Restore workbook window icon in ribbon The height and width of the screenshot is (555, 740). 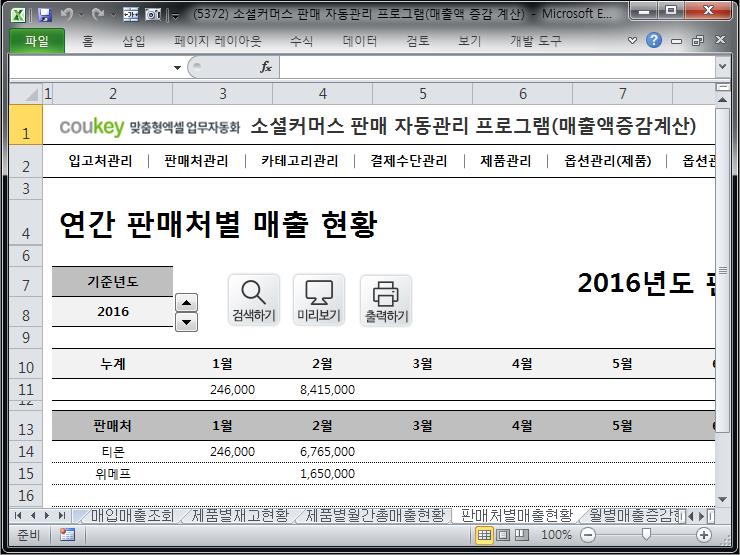pos(698,41)
